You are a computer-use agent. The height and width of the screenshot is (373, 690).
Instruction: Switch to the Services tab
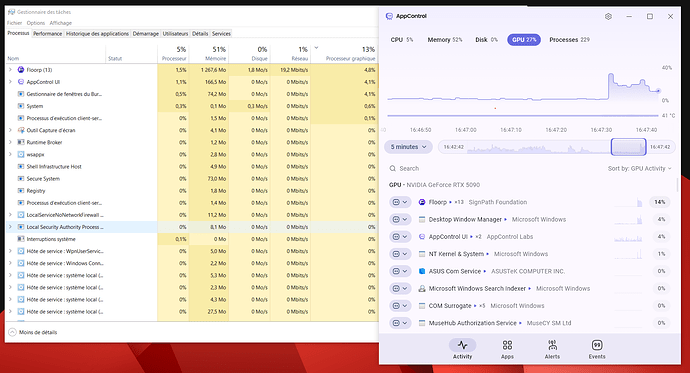221,34
